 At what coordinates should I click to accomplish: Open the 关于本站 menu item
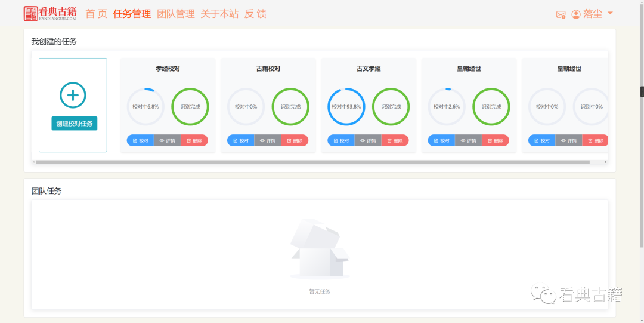[x=219, y=14]
